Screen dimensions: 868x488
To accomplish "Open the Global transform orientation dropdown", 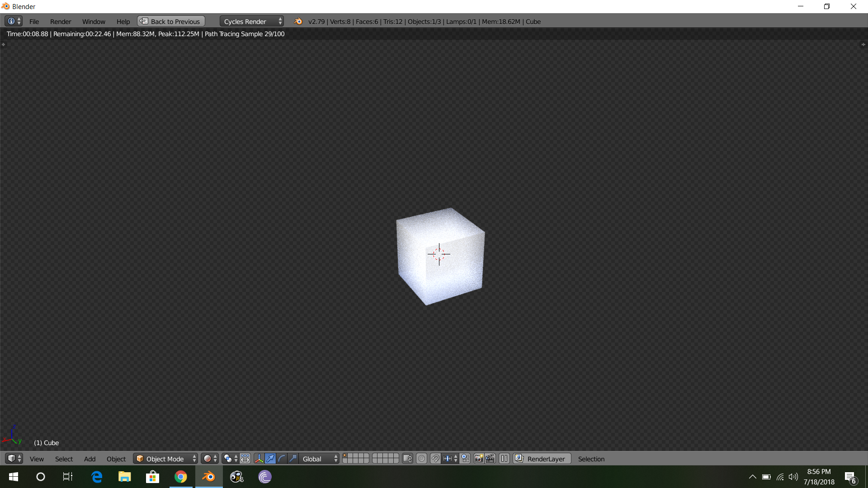I will [x=319, y=459].
